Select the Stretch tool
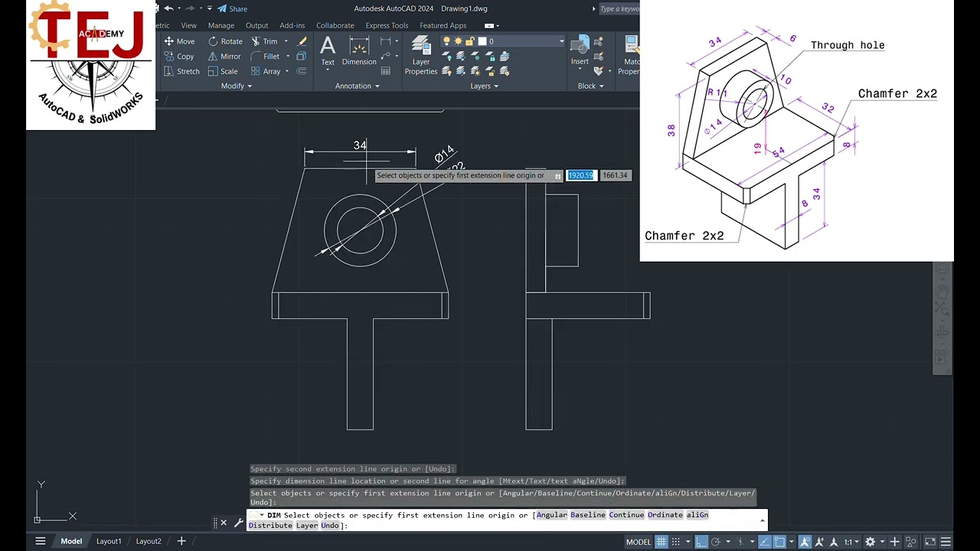This screenshot has height=551, width=980. point(181,71)
